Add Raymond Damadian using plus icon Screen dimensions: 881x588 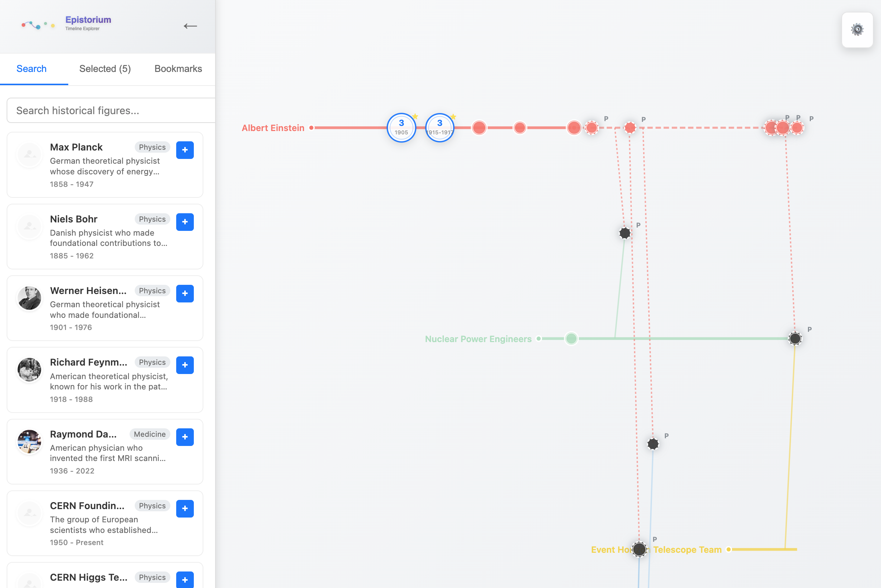[x=185, y=437]
